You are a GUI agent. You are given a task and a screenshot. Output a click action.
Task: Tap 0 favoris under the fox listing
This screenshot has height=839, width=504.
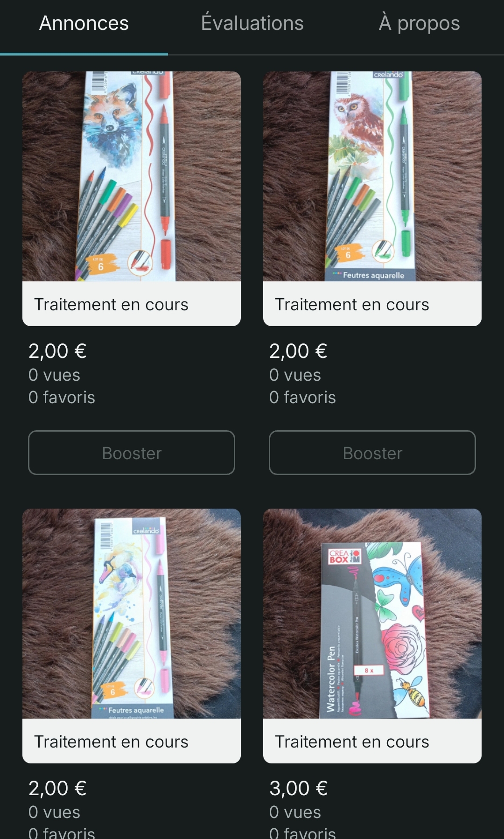coord(62,397)
